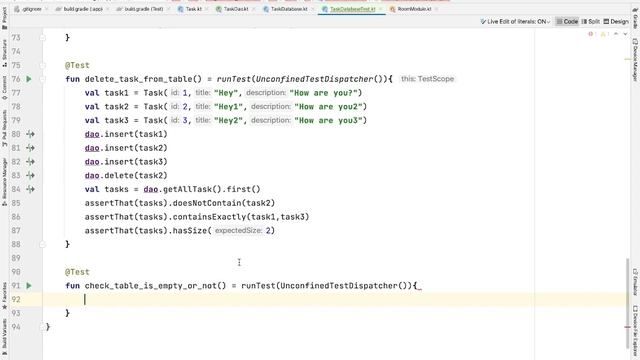Close the build.gradle (Test) tab
The width and height of the screenshot is (640, 360).
[168, 9]
